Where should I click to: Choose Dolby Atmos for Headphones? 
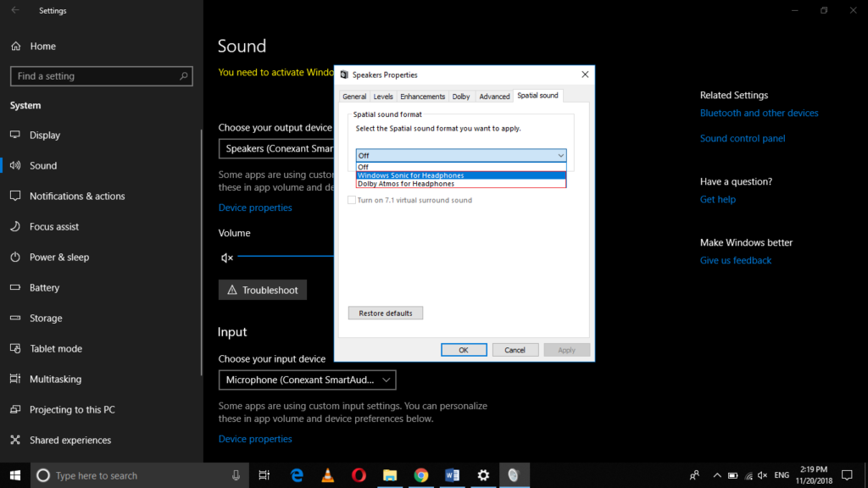pos(461,184)
